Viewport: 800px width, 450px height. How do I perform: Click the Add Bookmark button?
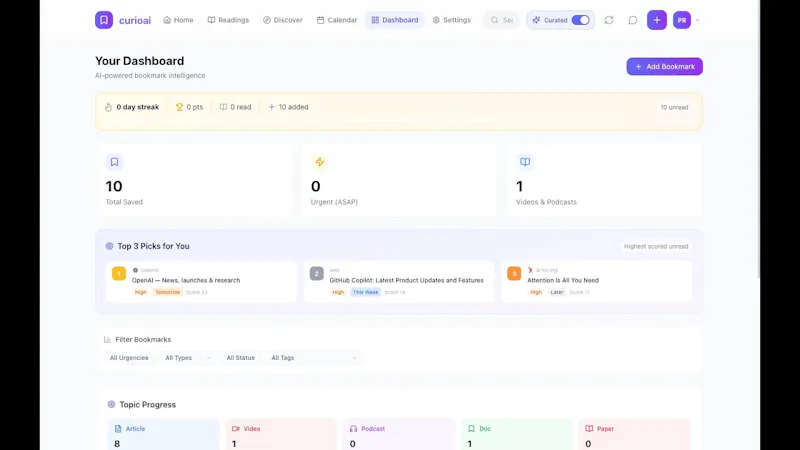click(664, 66)
